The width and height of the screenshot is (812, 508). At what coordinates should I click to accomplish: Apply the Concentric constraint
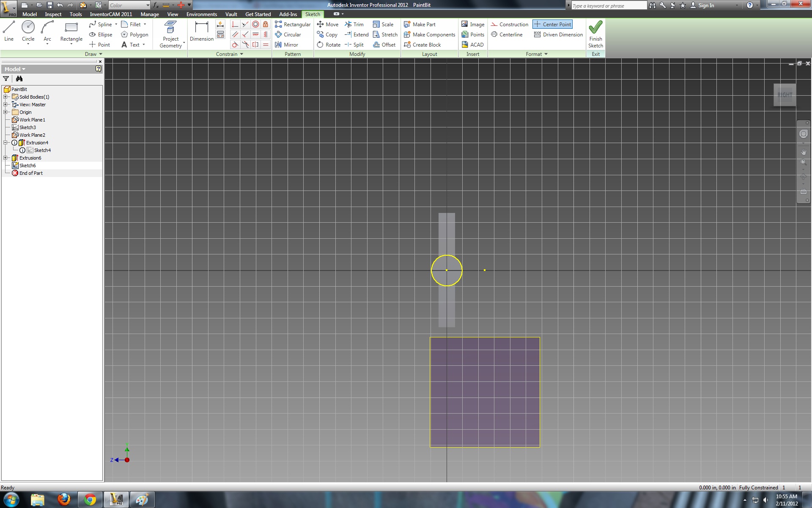pos(255,25)
